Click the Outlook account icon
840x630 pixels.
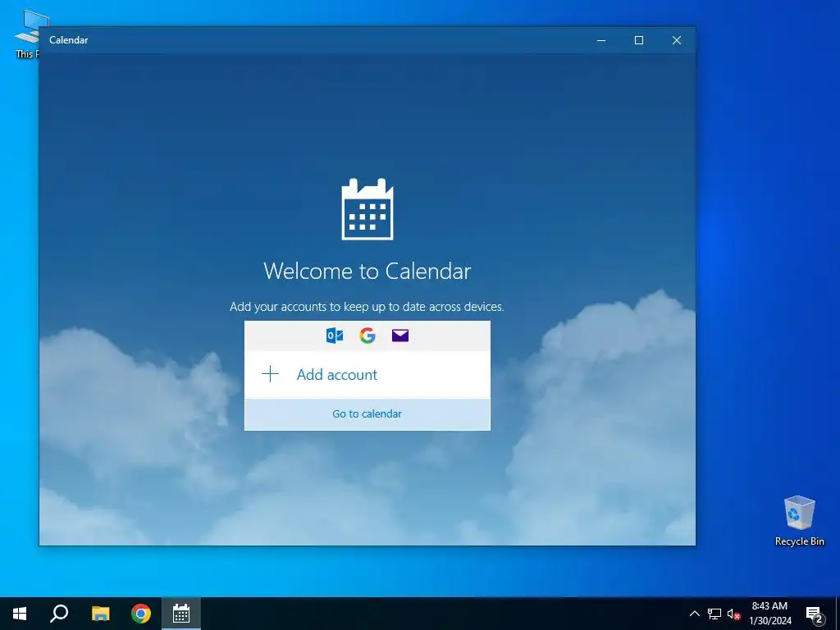(x=335, y=336)
